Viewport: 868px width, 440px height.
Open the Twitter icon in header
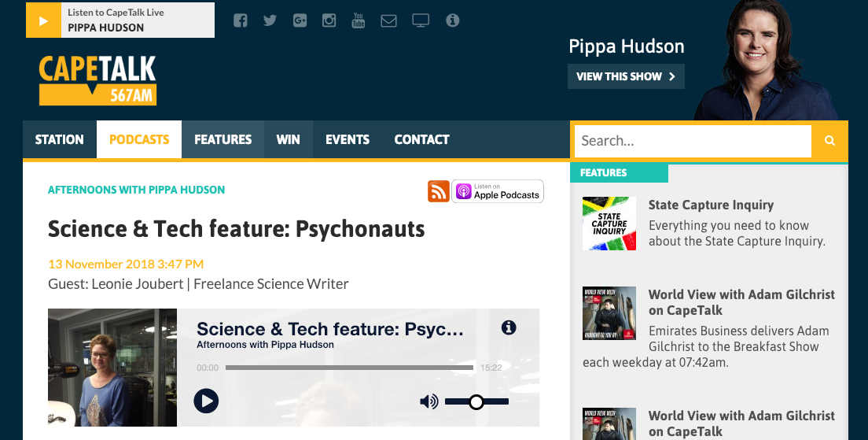click(x=270, y=20)
